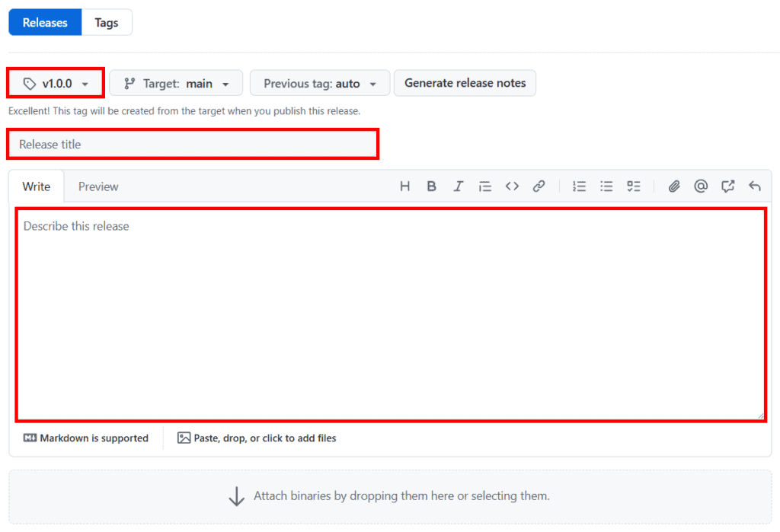Click the image icon beside 'Paste, drop'
780x532 pixels.
(x=184, y=438)
